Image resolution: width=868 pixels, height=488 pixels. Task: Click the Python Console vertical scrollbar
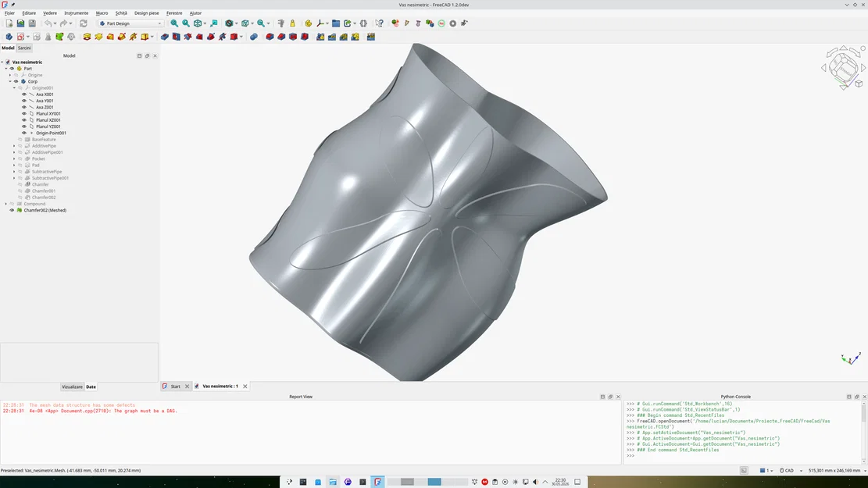pyautogui.click(x=863, y=432)
